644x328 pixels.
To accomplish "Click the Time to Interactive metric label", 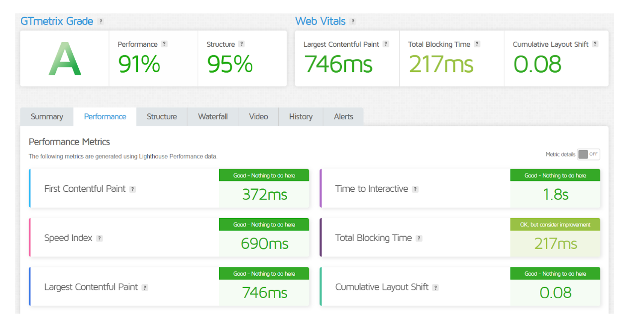I will coord(372,189).
